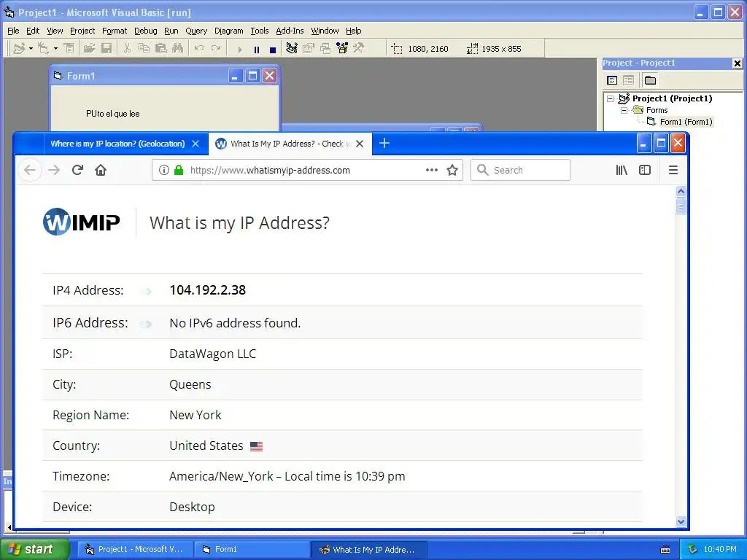Open the Edit menu
This screenshot has width=747, height=560.
tap(33, 31)
